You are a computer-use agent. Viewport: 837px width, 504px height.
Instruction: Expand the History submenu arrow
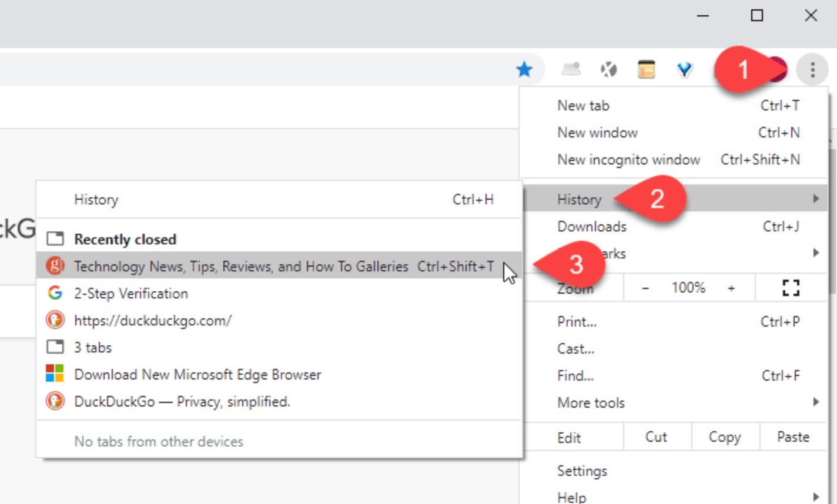click(815, 199)
